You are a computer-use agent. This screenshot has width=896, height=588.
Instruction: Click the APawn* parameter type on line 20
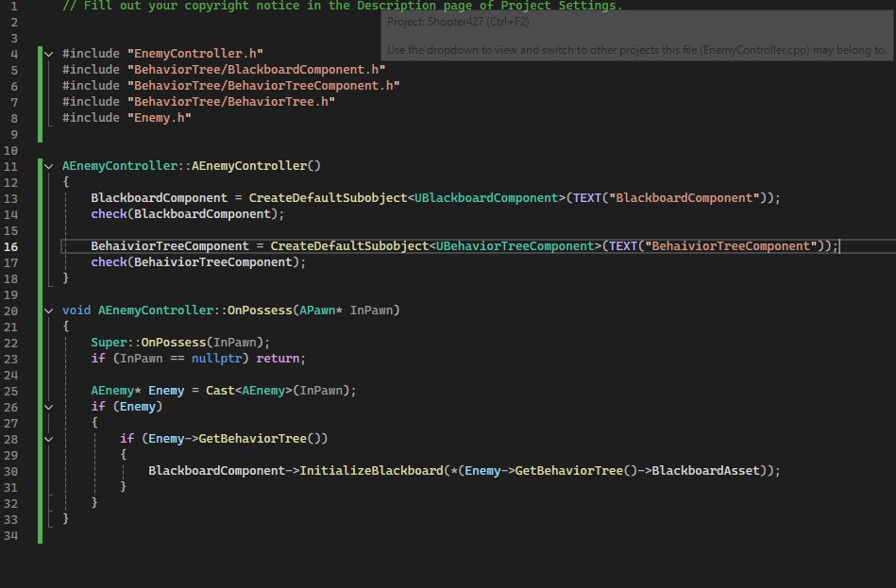pos(321,310)
